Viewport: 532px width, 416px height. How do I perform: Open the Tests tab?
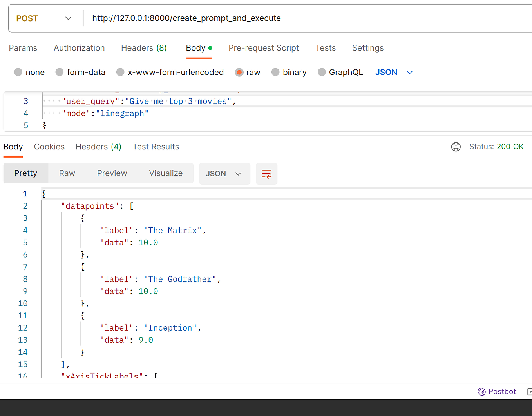pos(326,48)
